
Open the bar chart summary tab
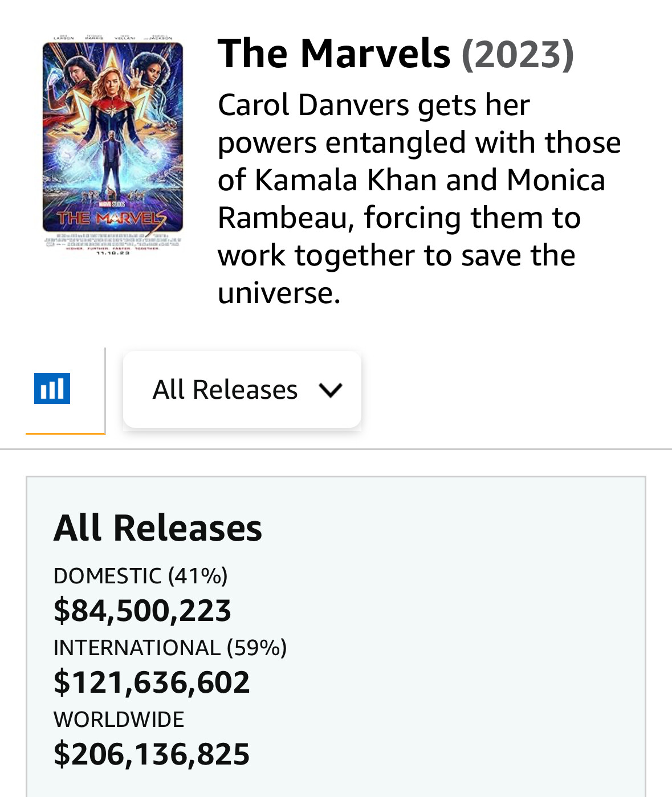[x=52, y=389]
